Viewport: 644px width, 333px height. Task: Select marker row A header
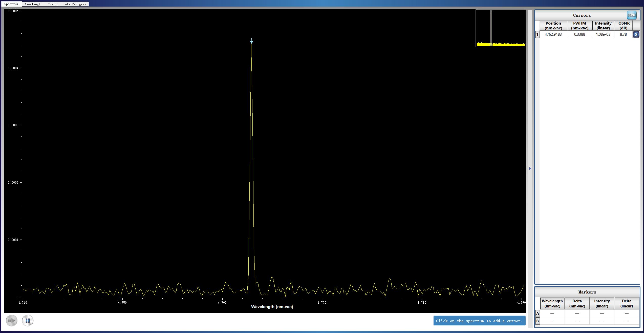(538, 314)
